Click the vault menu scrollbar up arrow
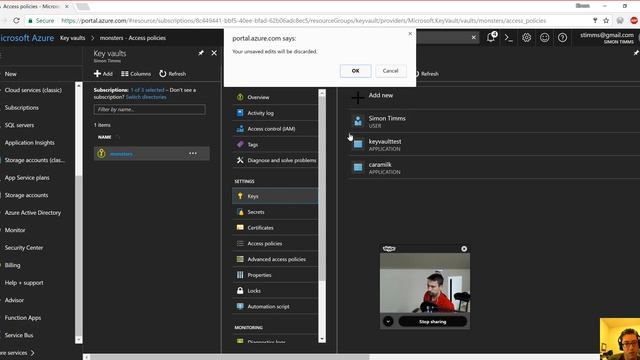Image resolution: width=640 pixels, height=360 pixels. click(x=322, y=93)
